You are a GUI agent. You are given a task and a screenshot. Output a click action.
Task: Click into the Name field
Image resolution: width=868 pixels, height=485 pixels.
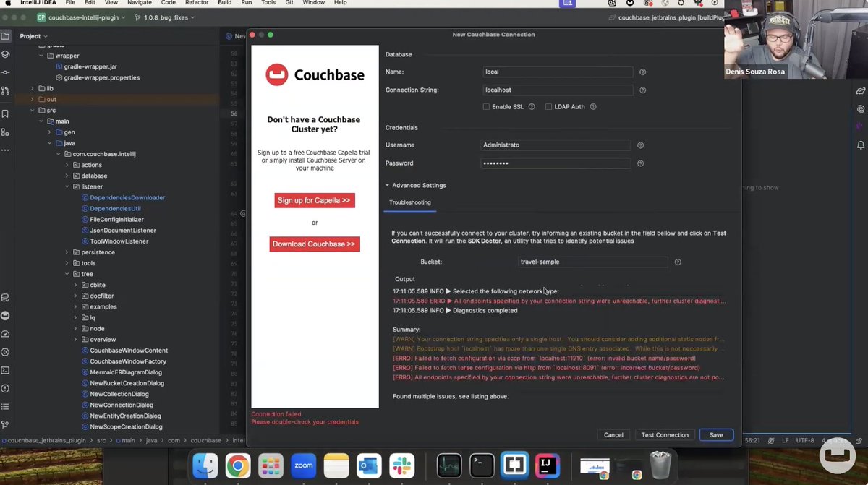[x=558, y=72]
